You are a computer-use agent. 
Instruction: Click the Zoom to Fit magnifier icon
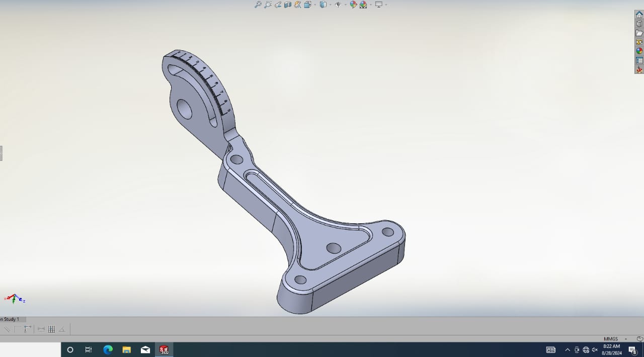click(258, 5)
